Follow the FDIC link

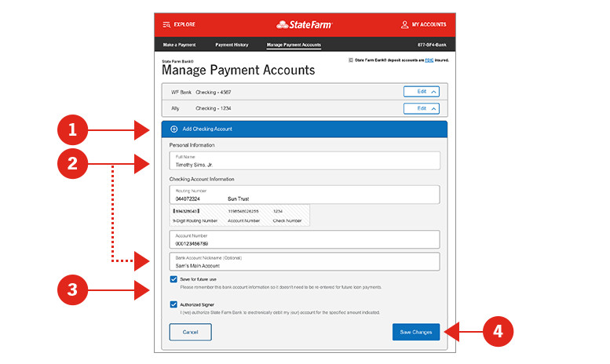(429, 60)
